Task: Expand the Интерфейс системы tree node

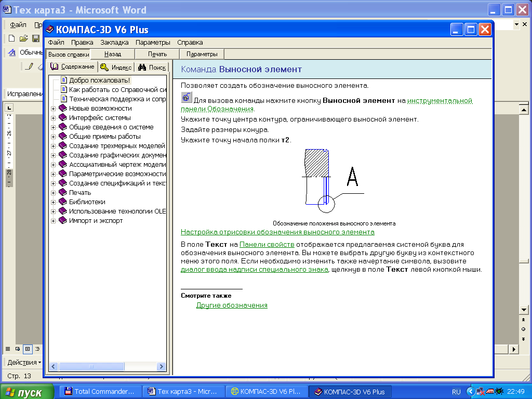Action: click(54, 118)
